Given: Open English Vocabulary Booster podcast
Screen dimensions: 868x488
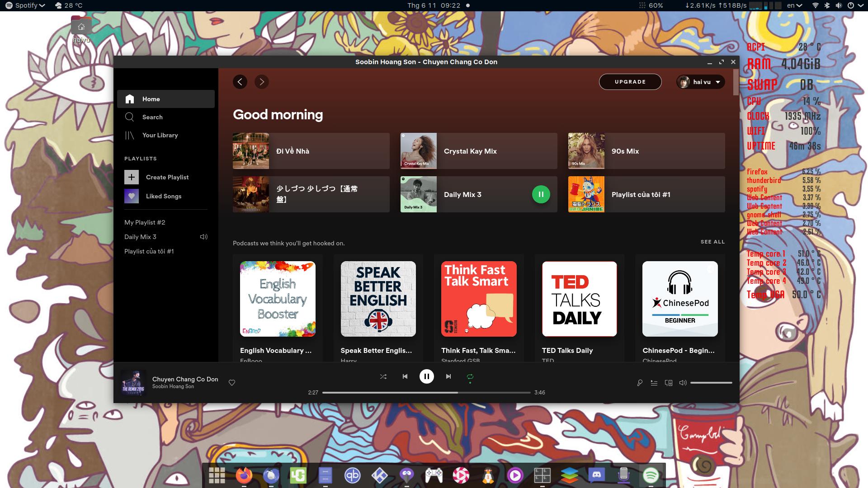Looking at the screenshot, I should (278, 308).
